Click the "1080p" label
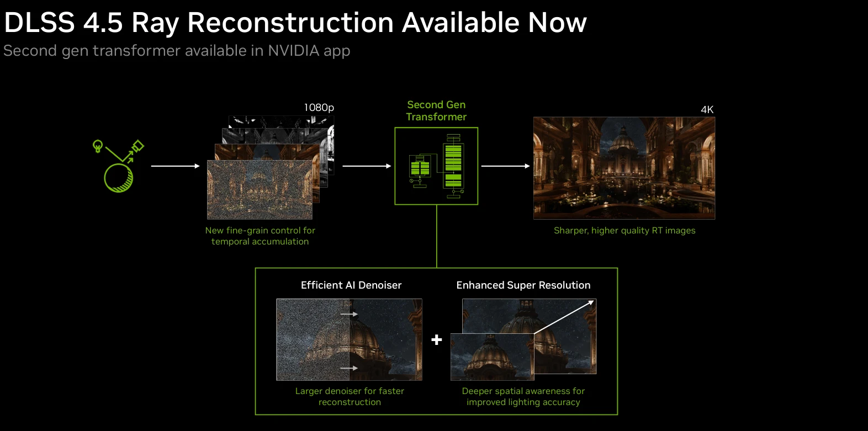This screenshot has width=868, height=431. [319, 108]
